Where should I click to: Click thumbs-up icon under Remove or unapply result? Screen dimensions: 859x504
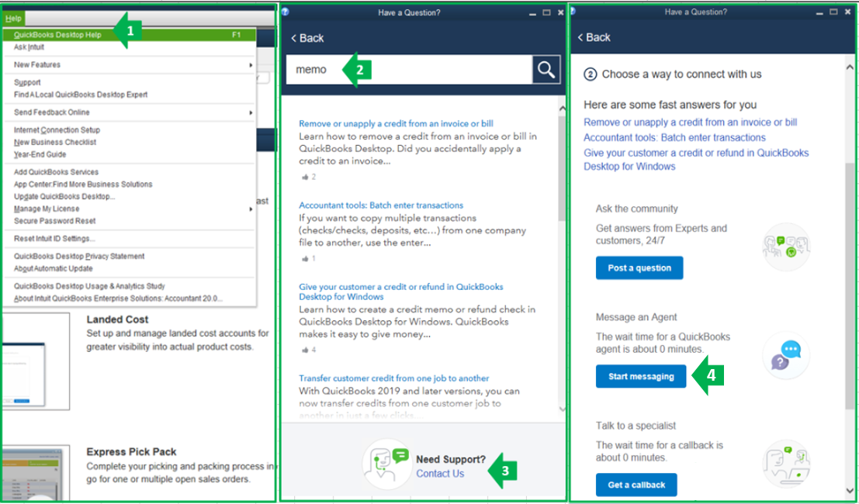(305, 177)
